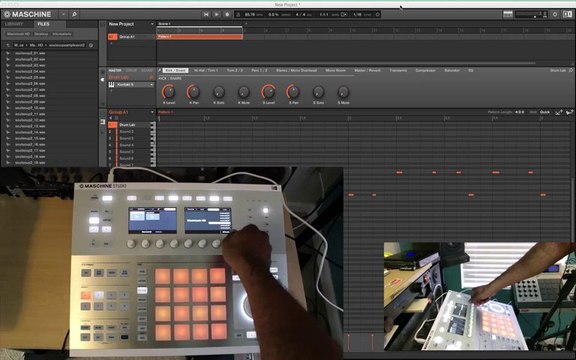The height and width of the screenshot is (360, 576).
Task: Click the keyboard icon beside Kontakt 5
Action: (111, 84)
